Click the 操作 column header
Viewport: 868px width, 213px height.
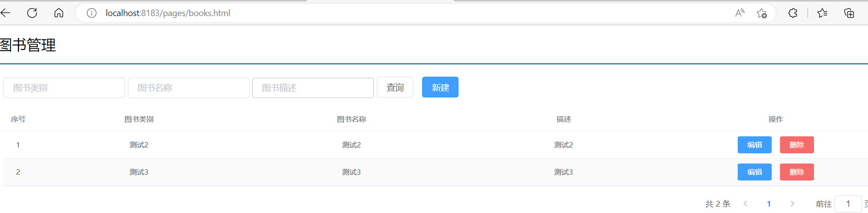coord(776,119)
